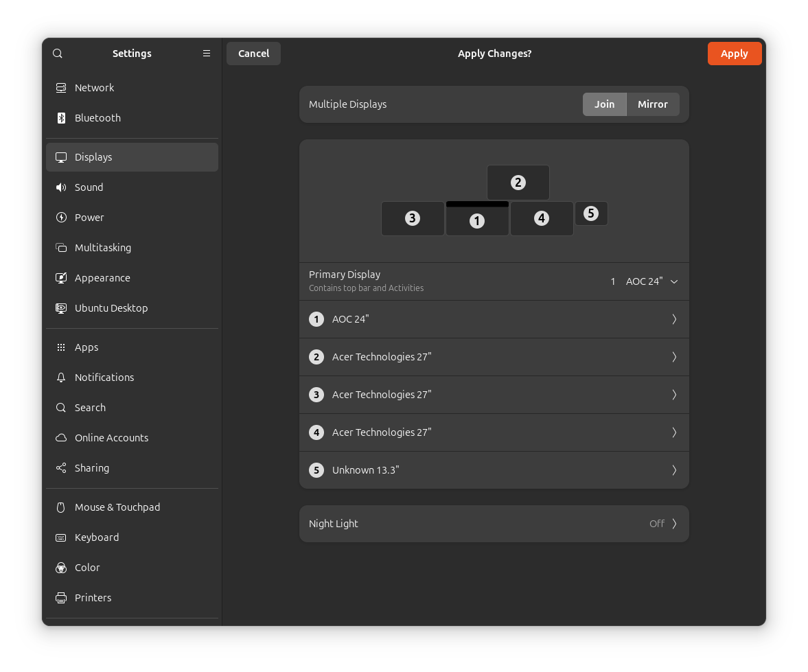This screenshot has height=672, width=808.
Task: Expand the AOC 24" display settings chevron
Action: [674, 319]
